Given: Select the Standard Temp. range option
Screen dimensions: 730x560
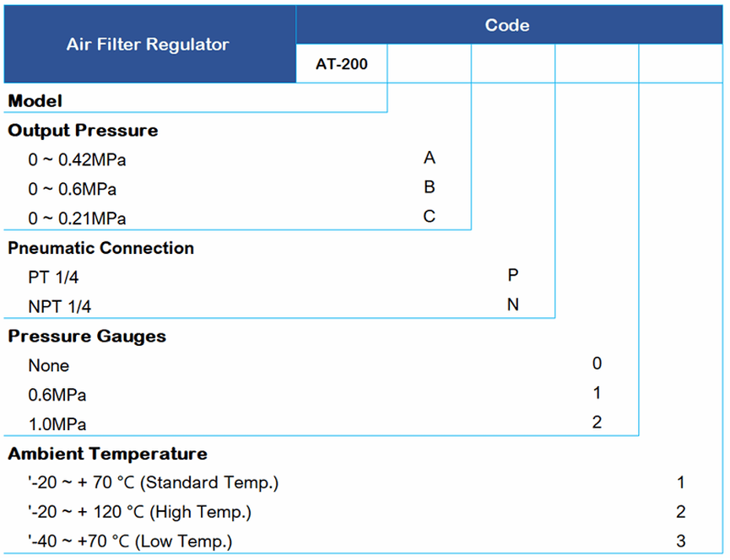Looking at the screenshot, I should 153,483.
